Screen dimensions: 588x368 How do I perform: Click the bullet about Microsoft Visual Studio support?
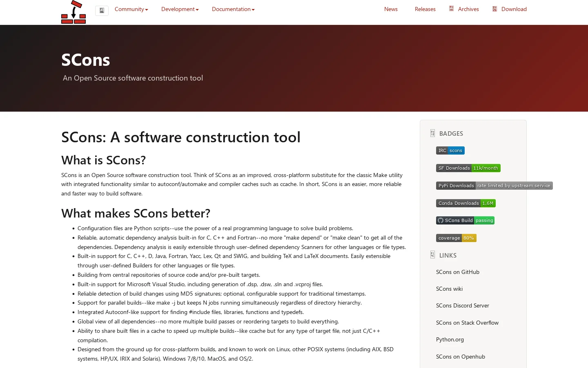[x=200, y=284]
